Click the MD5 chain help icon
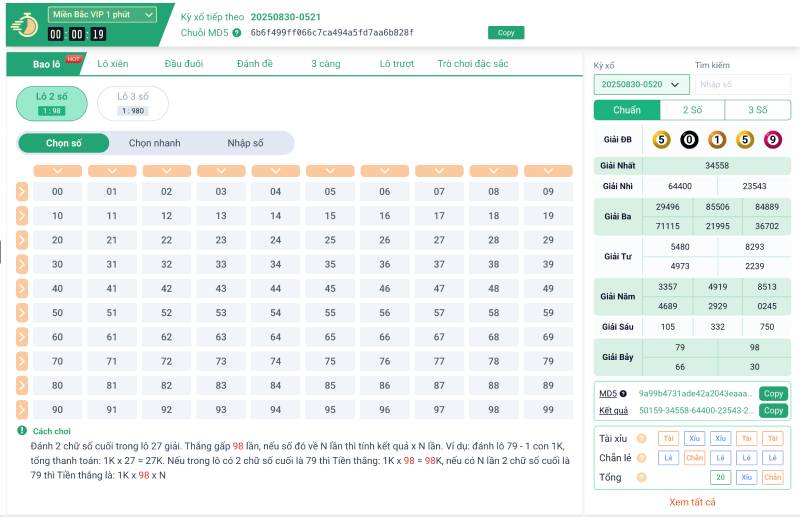Viewport: 800px width, 517px height. click(237, 33)
